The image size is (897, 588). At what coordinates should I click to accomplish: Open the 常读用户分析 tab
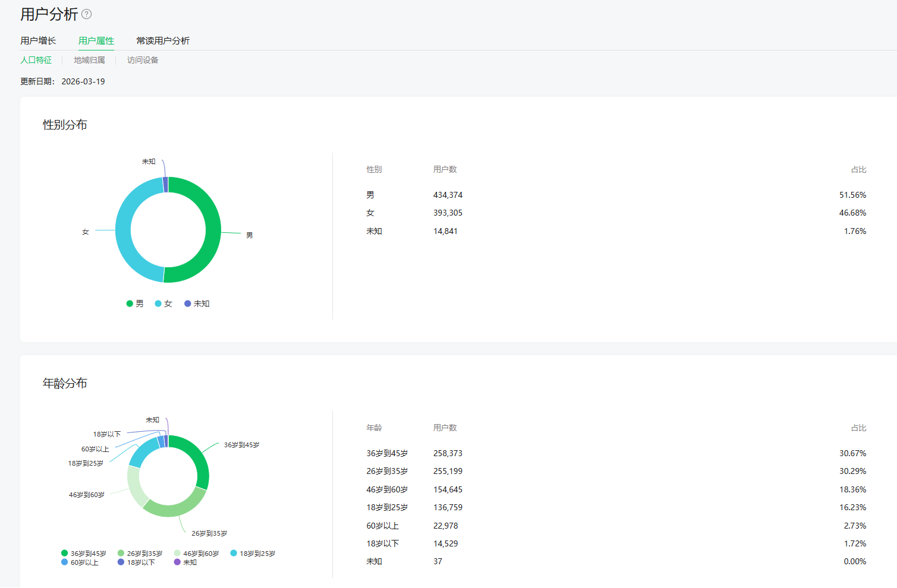[163, 40]
